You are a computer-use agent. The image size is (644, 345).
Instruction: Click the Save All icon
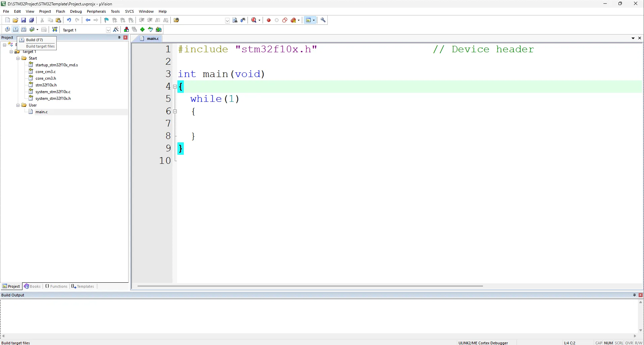click(32, 20)
